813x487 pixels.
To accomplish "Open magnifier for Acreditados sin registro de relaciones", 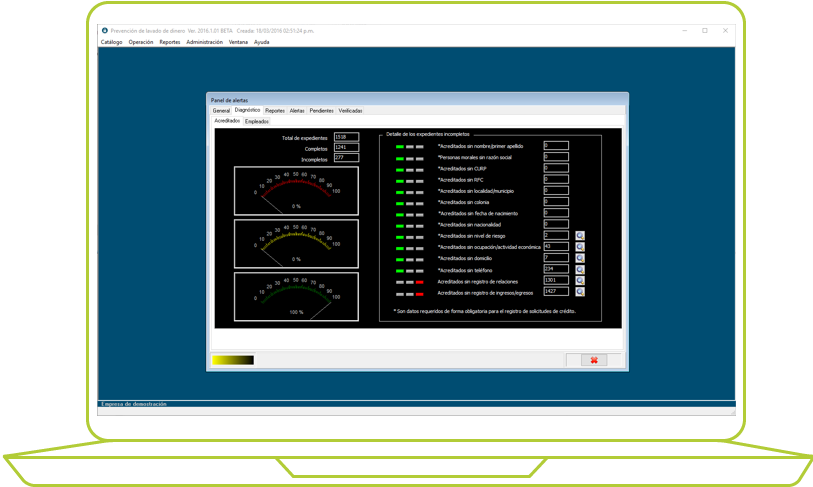I will 579,281.
